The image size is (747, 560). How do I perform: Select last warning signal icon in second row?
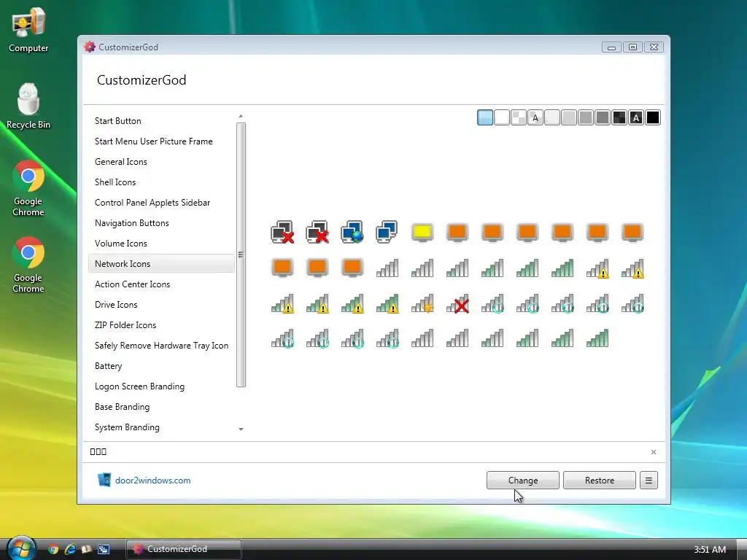(x=632, y=268)
